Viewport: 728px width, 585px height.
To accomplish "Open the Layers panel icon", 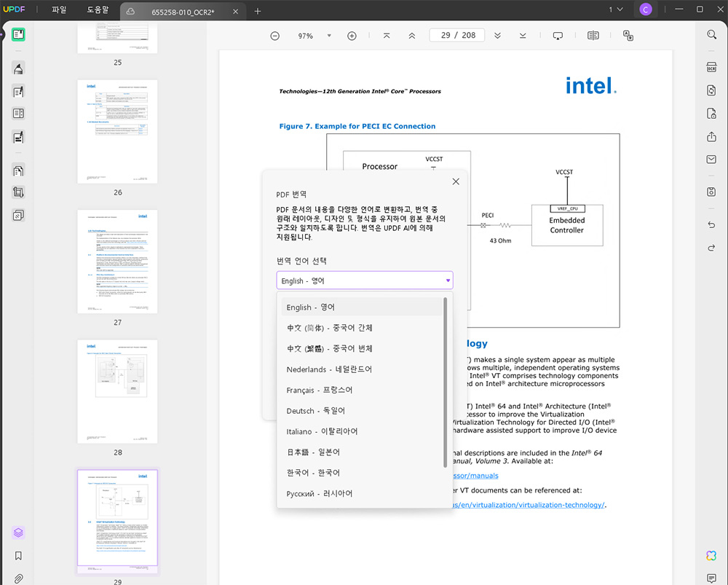I will pyautogui.click(x=18, y=533).
